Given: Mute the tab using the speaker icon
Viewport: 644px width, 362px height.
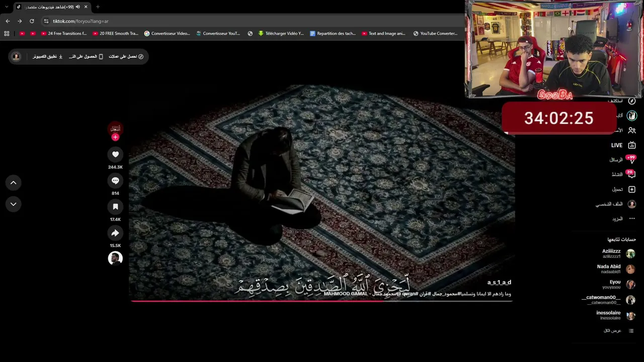Looking at the screenshot, I should [x=77, y=7].
